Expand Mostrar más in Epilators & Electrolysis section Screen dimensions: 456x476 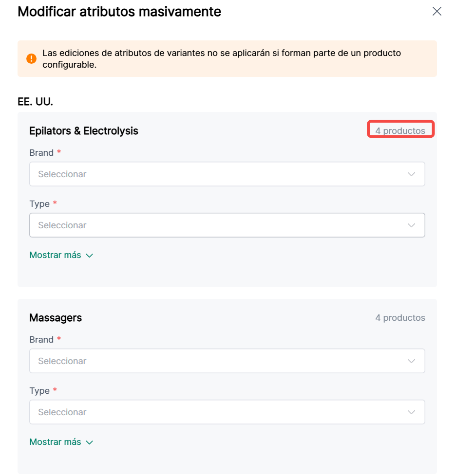pos(55,255)
